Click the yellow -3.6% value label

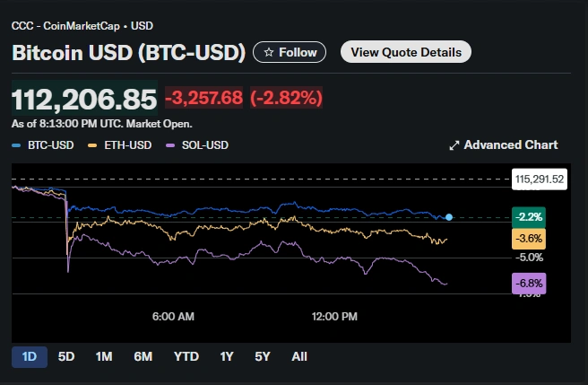pos(529,239)
